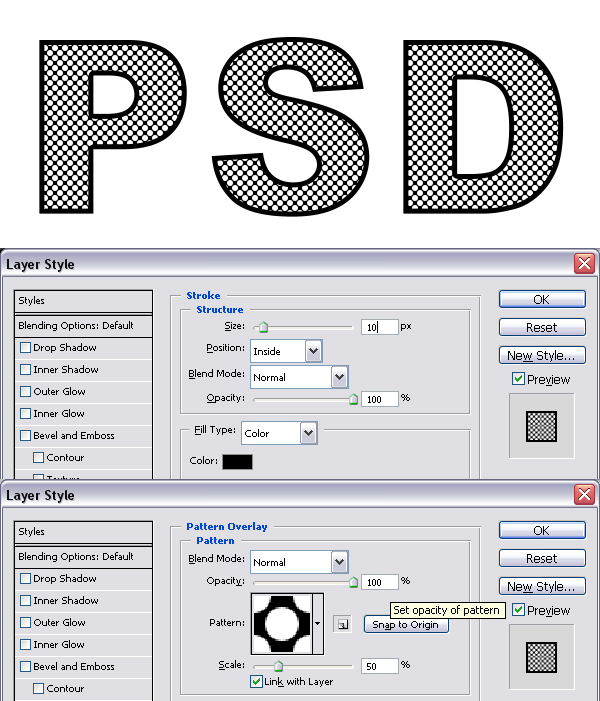Enable Drop Shadow in Stroke dialog
Viewport: 600px width, 701px height.
[25, 347]
